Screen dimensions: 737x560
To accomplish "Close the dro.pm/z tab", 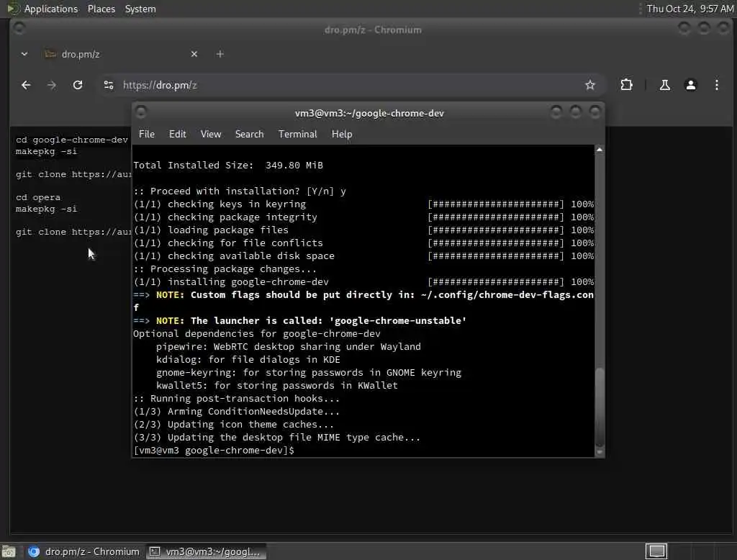I will 194,54.
